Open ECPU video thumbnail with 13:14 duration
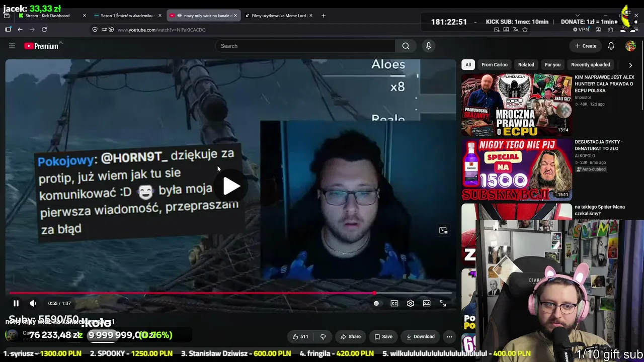644x362 pixels. pyautogui.click(x=517, y=105)
